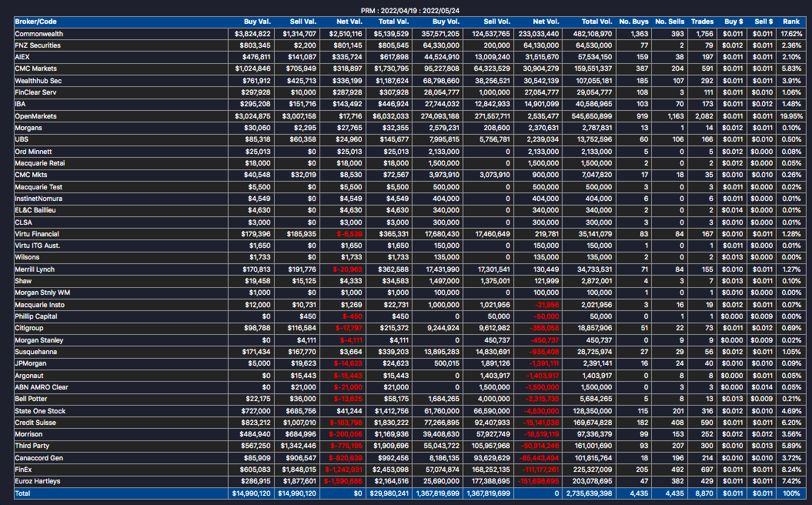Image resolution: width=812 pixels, height=505 pixels.
Task: Click the Bell Potter broker name
Action: [x=31, y=399]
